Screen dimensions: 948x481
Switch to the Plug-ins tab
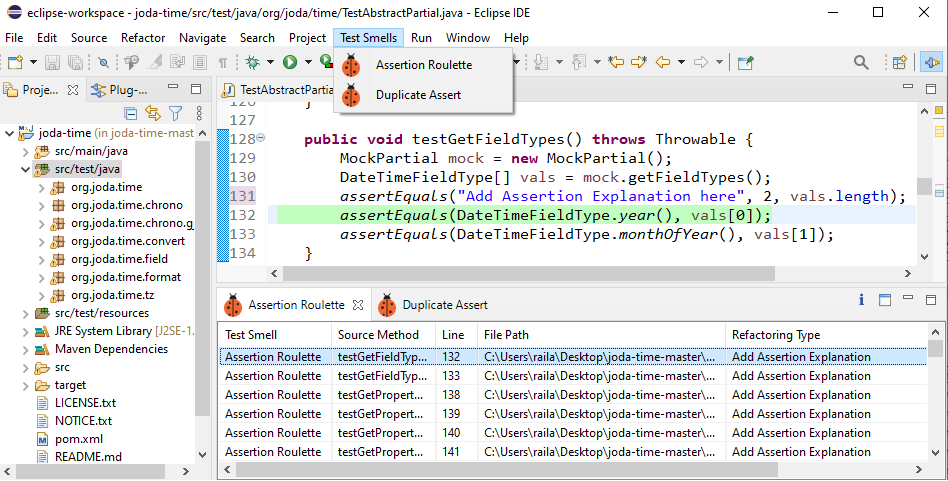119,89
